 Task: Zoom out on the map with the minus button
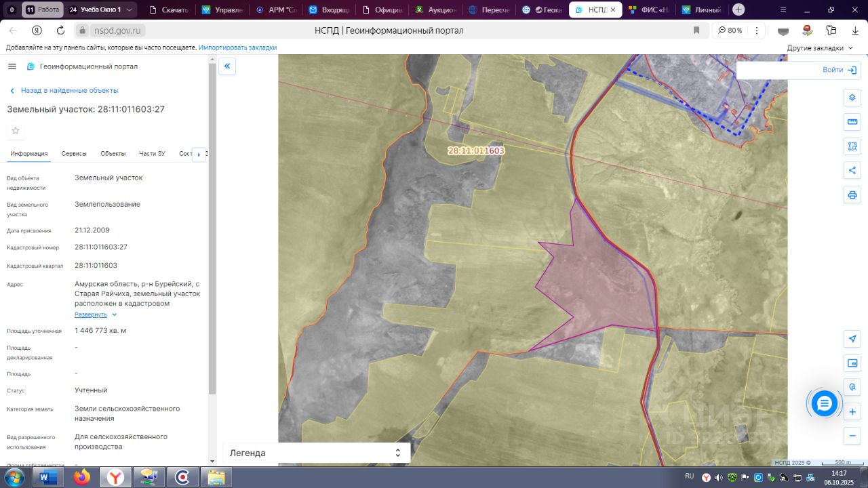pyautogui.click(x=852, y=435)
